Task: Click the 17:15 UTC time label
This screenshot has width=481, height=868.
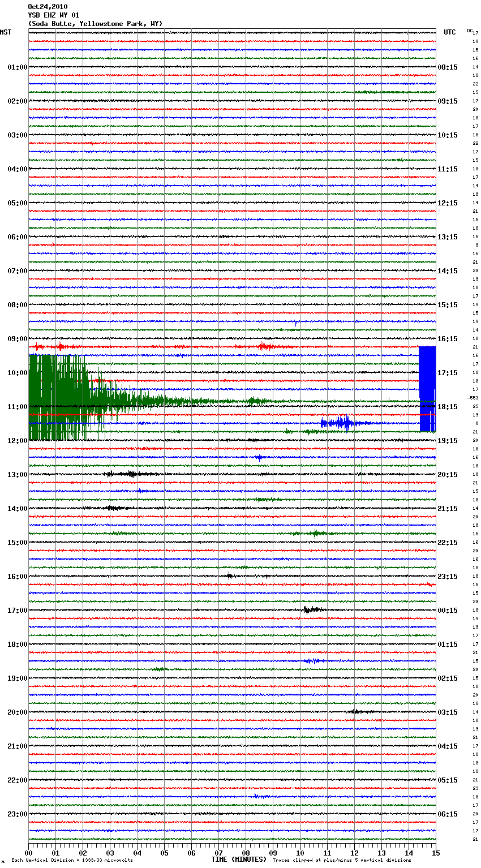Action: (448, 373)
